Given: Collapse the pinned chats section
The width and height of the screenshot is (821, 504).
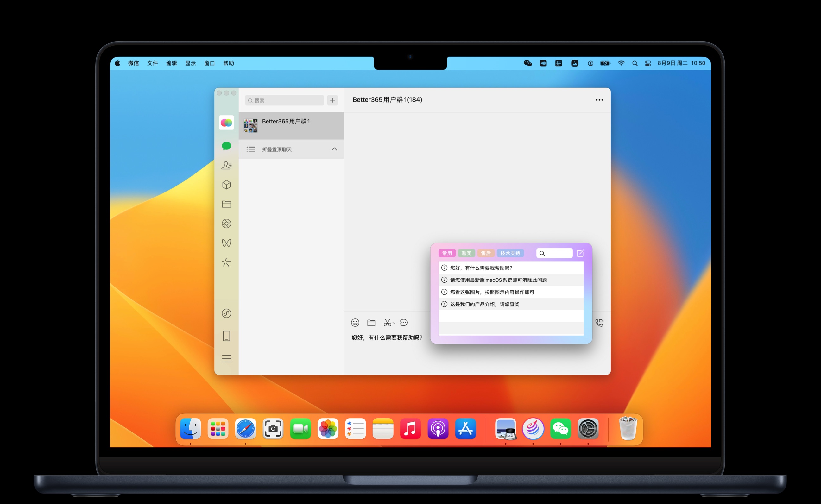Looking at the screenshot, I should (334, 149).
